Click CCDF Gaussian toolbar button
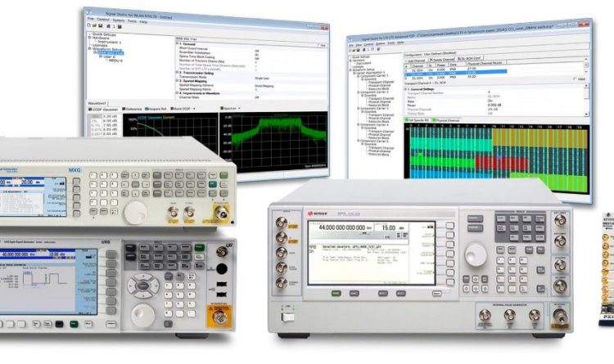This screenshot has height=364, width=614. click(103, 110)
